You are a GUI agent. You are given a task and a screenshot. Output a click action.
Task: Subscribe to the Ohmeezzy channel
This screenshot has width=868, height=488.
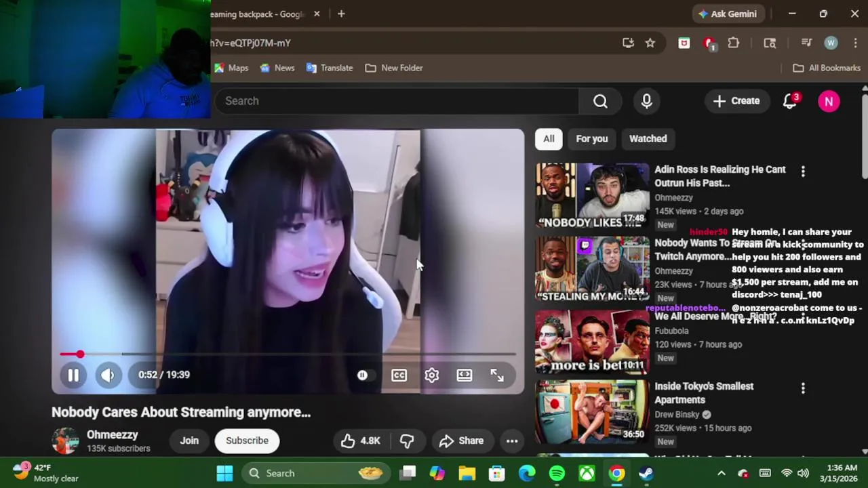(x=247, y=441)
